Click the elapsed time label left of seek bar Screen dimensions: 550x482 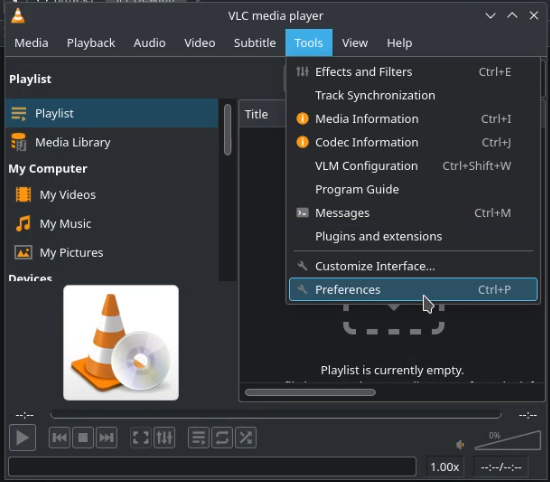[x=25, y=415]
